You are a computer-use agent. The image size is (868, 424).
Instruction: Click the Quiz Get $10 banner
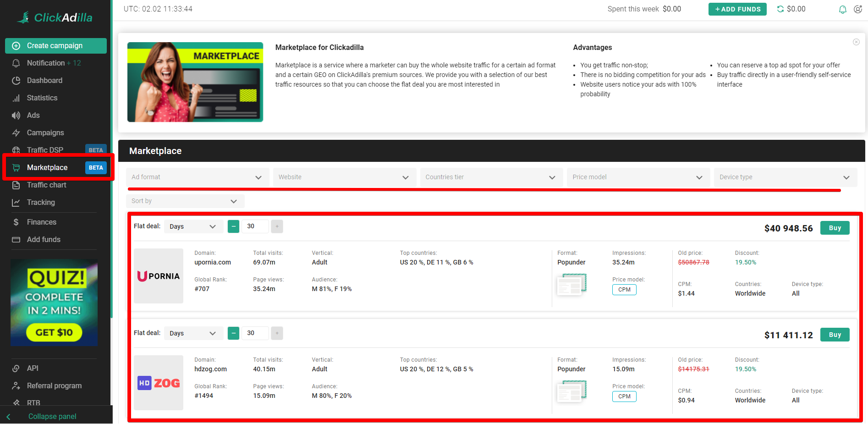point(54,303)
